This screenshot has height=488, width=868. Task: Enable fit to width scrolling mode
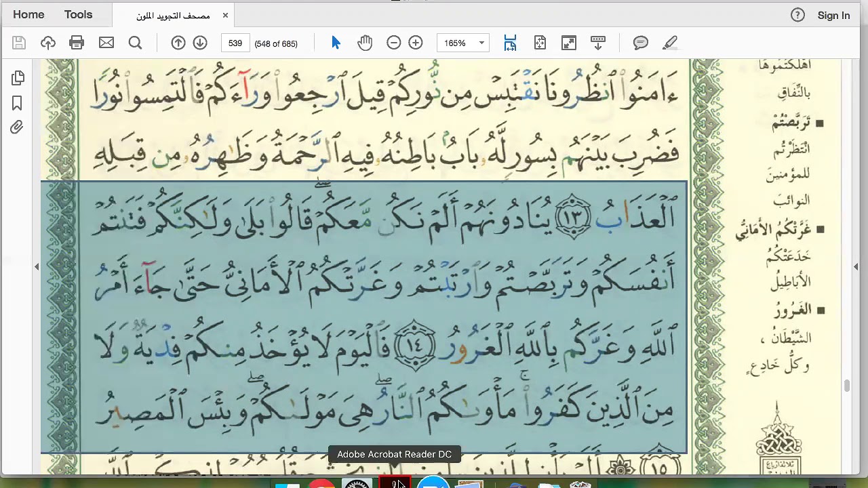tap(511, 43)
